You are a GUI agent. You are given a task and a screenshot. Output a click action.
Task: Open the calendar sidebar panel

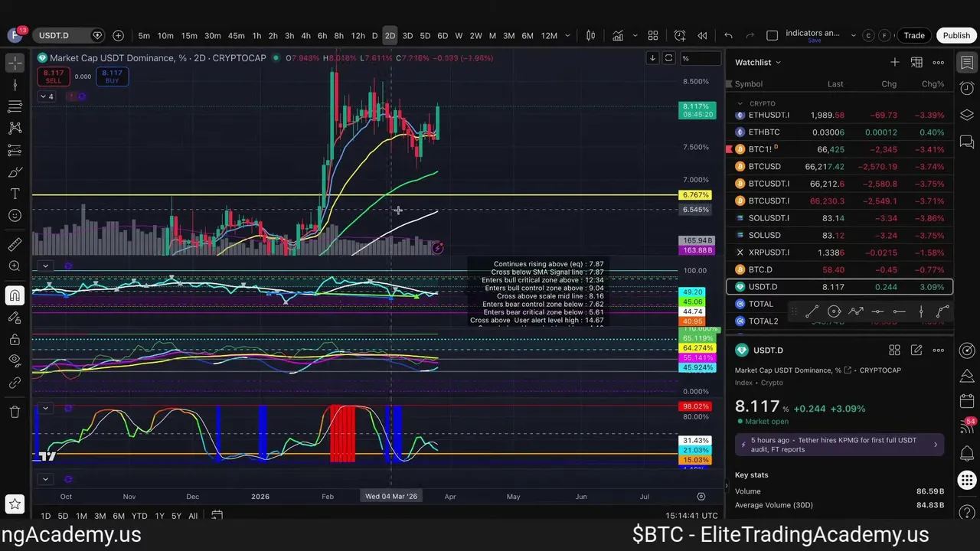pyautogui.click(x=967, y=402)
